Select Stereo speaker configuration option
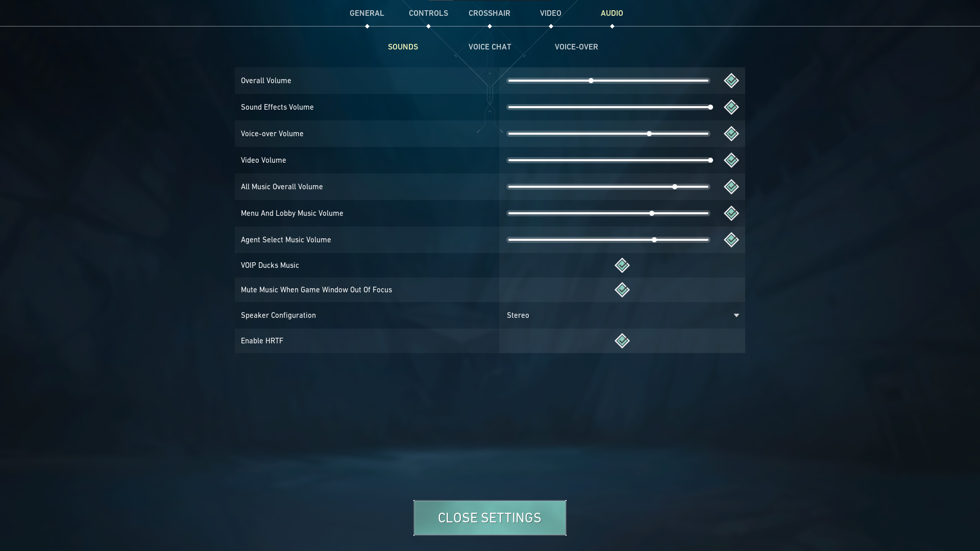Image resolution: width=980 pixels, height=551 pixels. coord(621,315)
